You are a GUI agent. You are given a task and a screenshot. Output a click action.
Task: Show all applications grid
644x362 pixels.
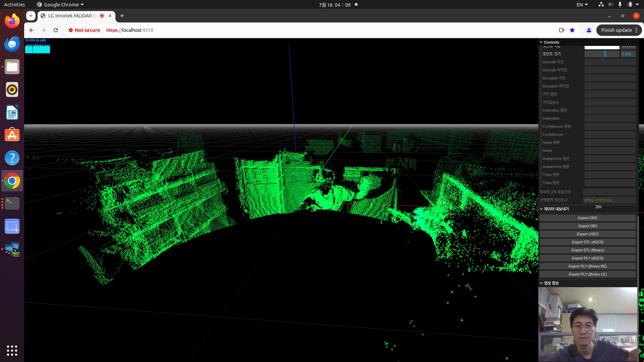point(12,350)
